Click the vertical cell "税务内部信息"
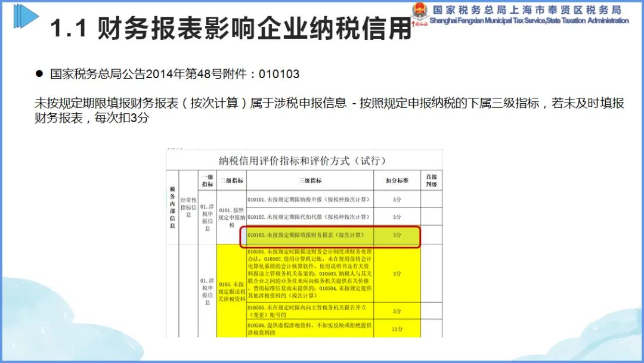The image size is (644, 363). click(172, 207)
